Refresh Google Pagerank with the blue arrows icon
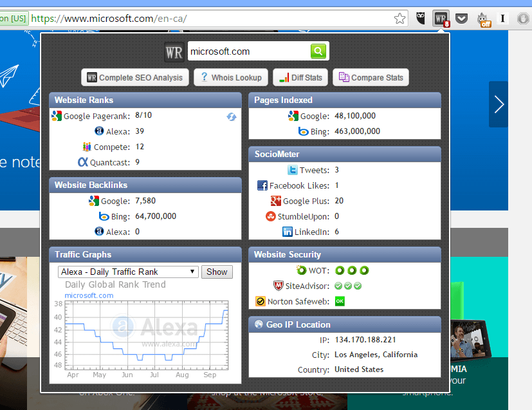Image resolution: width=532 pixels, height=410 pixels. click(232, 116)
